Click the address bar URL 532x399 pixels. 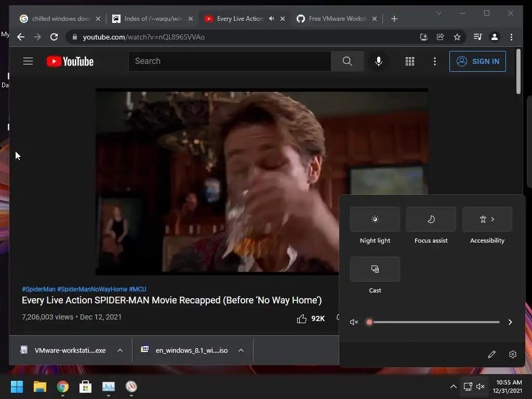[x=143, y=37]
